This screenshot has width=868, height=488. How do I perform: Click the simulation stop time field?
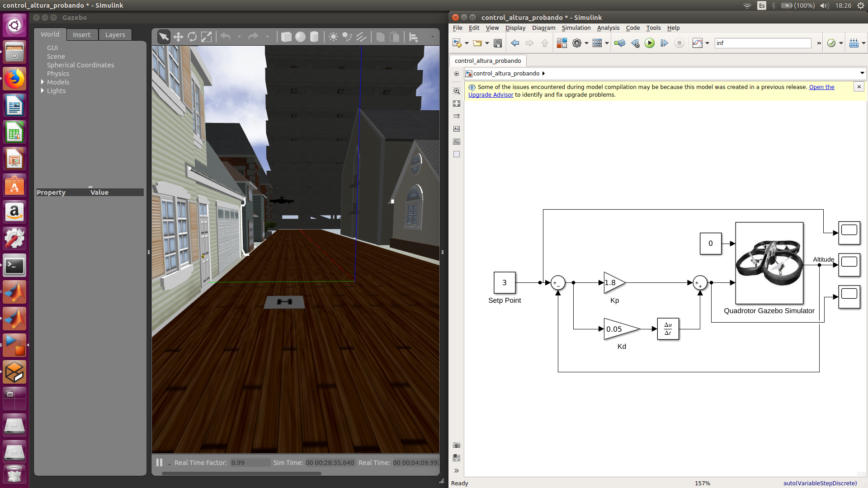coord(762,43)
